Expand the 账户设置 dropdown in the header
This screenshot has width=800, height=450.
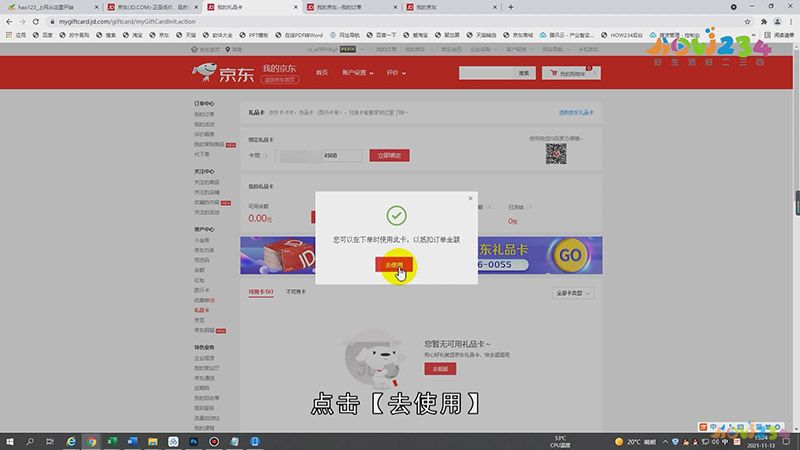click(x=358, y=72)
